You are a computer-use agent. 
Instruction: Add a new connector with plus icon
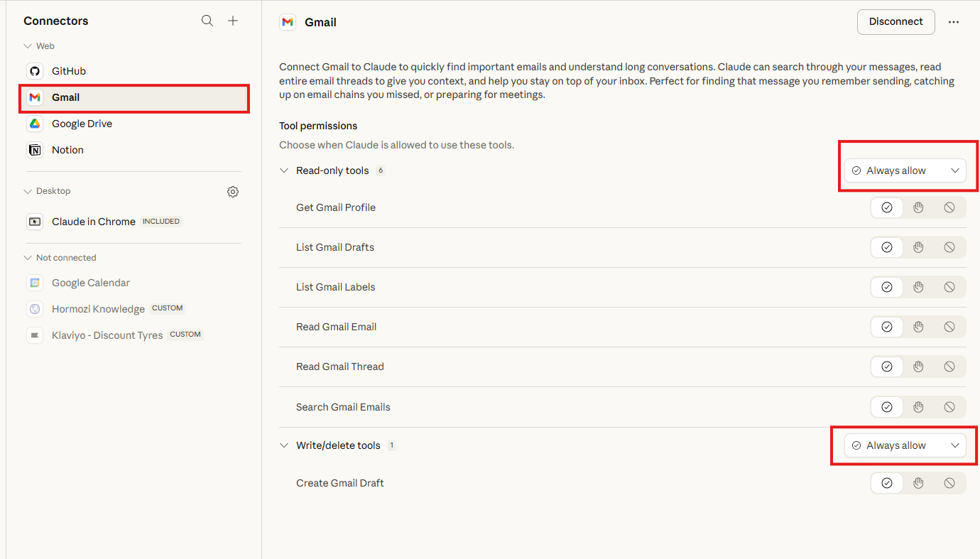pyautogui.click(x=233, y=21)
